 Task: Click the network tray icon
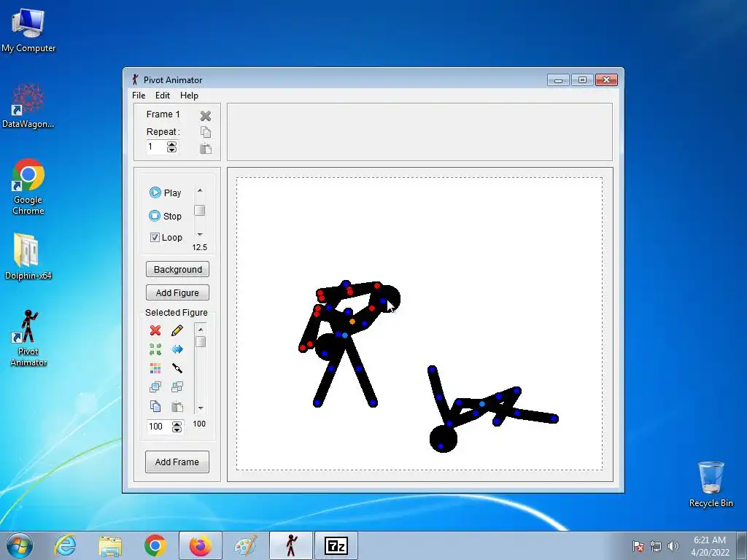pyautogui.click(x=656, y=546)
